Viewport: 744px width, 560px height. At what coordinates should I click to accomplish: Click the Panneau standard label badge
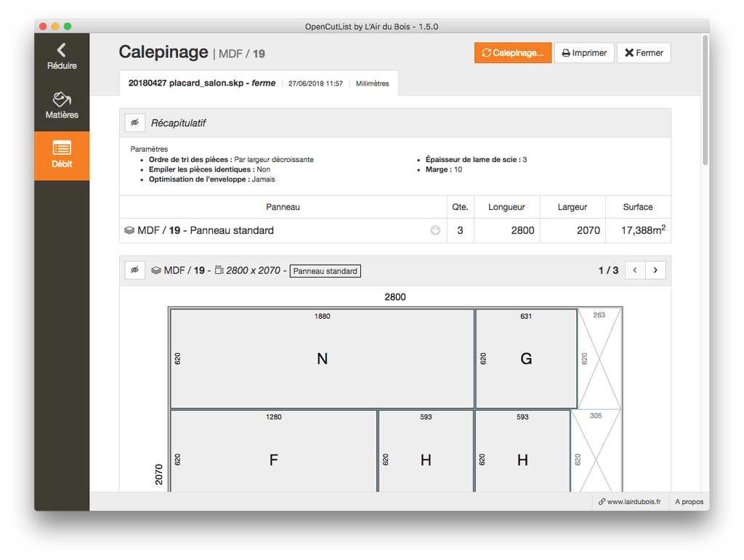[x=325, y=271]
